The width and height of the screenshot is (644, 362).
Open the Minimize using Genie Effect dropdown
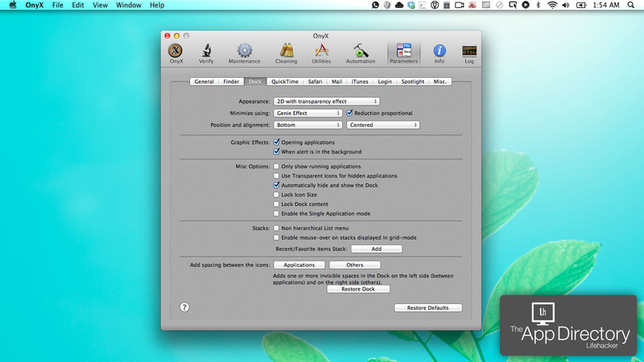point(308,113)
